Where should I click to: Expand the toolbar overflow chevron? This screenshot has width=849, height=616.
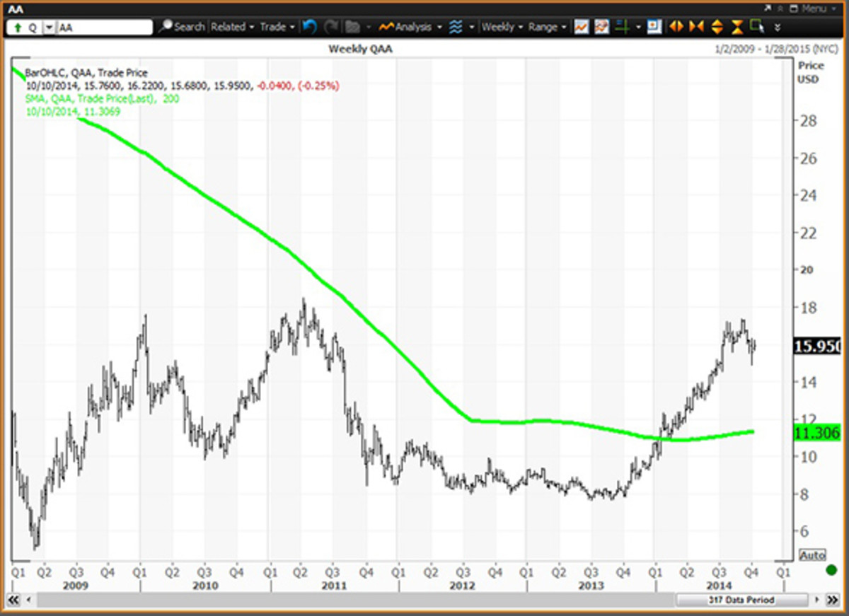[x=778, y=28]
